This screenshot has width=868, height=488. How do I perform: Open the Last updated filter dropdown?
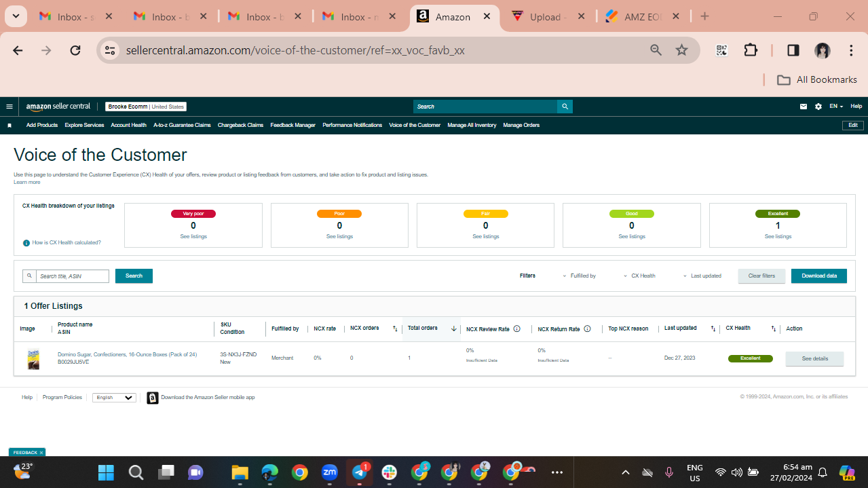[702, 276]
